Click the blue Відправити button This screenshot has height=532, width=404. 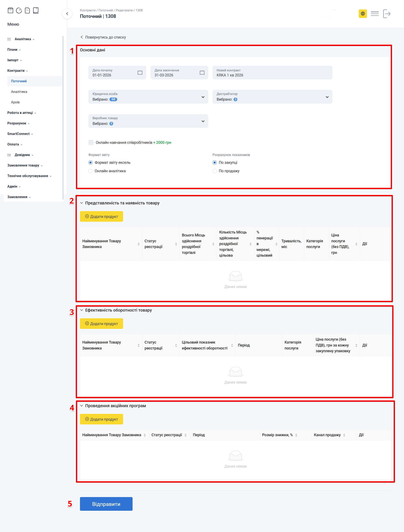point(106,504)
